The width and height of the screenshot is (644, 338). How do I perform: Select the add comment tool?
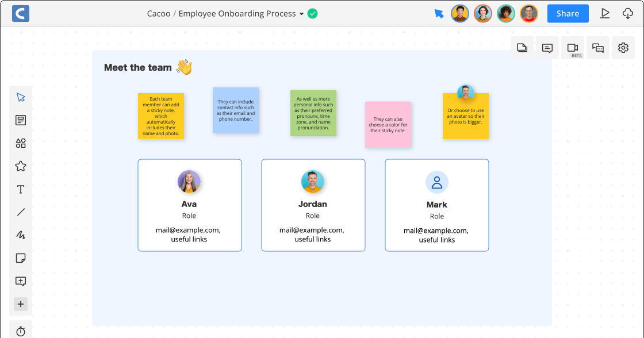click(21, 281)
